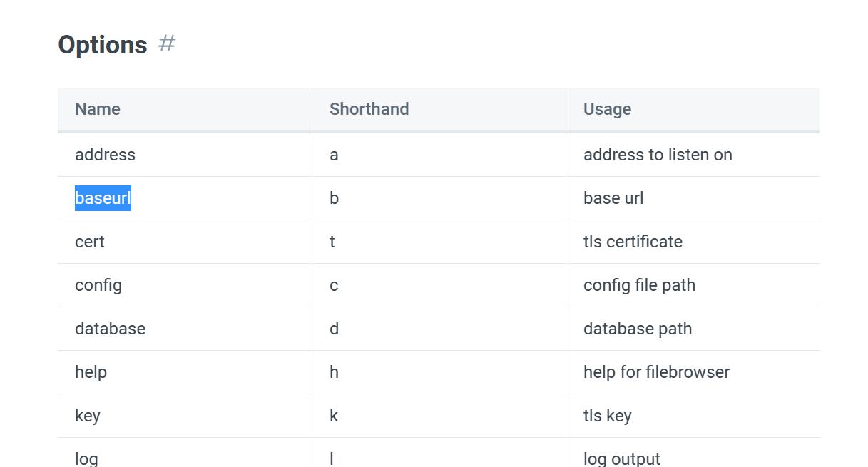Click the 'tls key' usage text

point(607,416)
